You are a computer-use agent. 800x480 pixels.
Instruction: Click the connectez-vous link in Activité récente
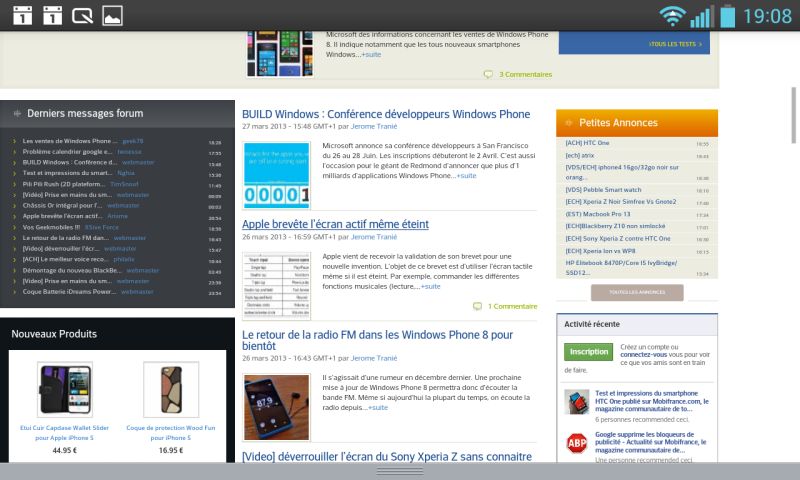pos(643,355)
